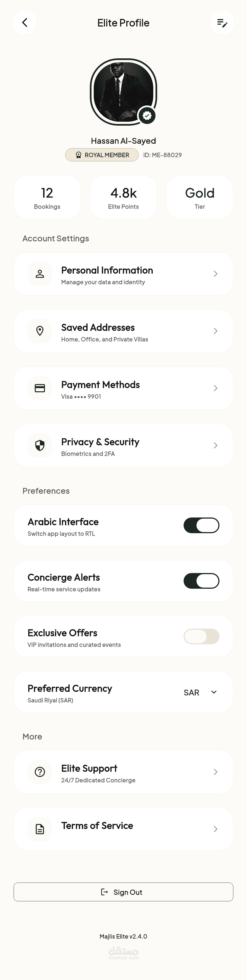Tap the Sign Out button
The height and width of the screenshot is (980, 247).
click(x=123, y=892)
